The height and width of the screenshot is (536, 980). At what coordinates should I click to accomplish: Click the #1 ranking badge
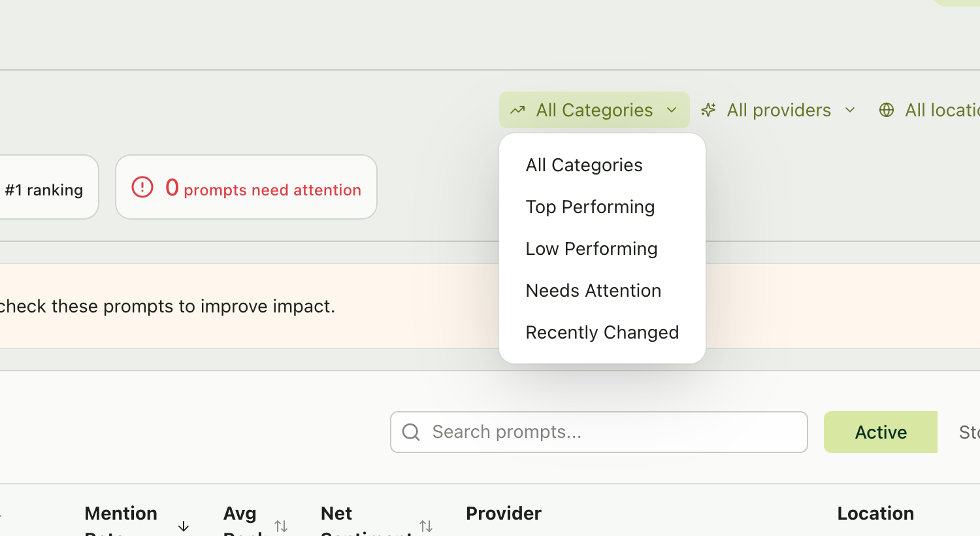[44, 189]
